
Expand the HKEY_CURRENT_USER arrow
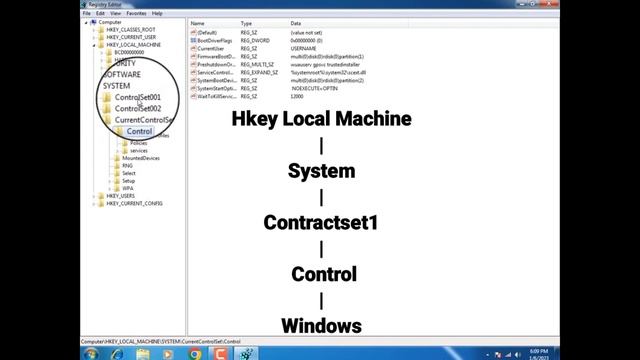tap(94, 37)
